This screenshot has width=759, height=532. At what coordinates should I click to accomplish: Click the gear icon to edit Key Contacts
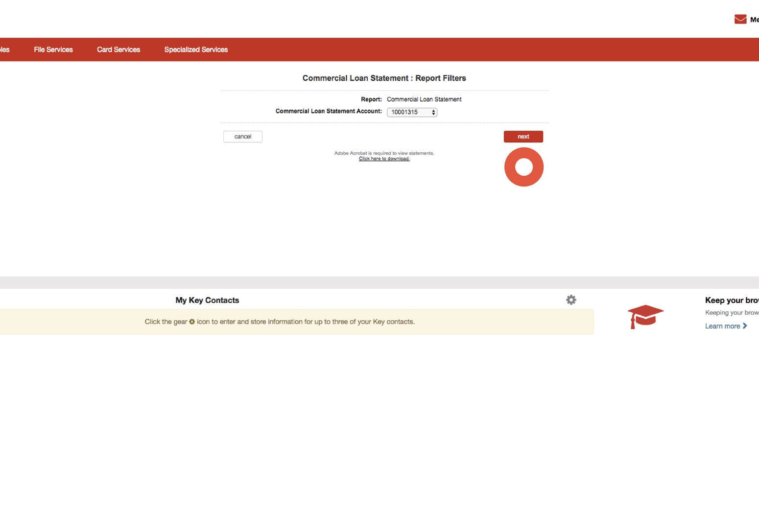click(x=571, y=300)
